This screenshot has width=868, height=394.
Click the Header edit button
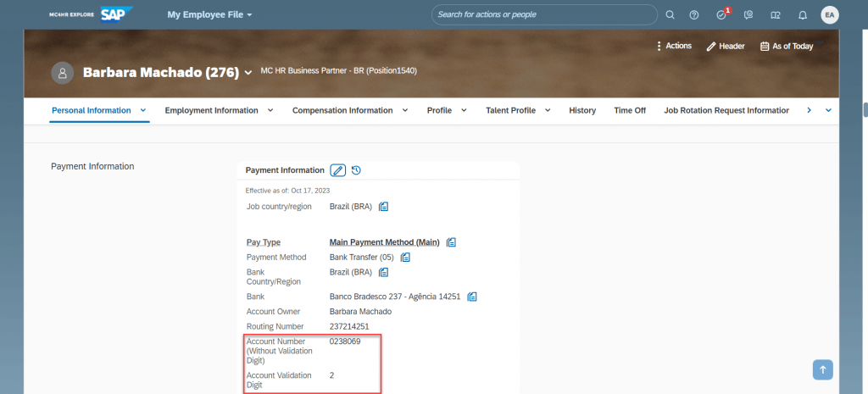pos(726,47)
